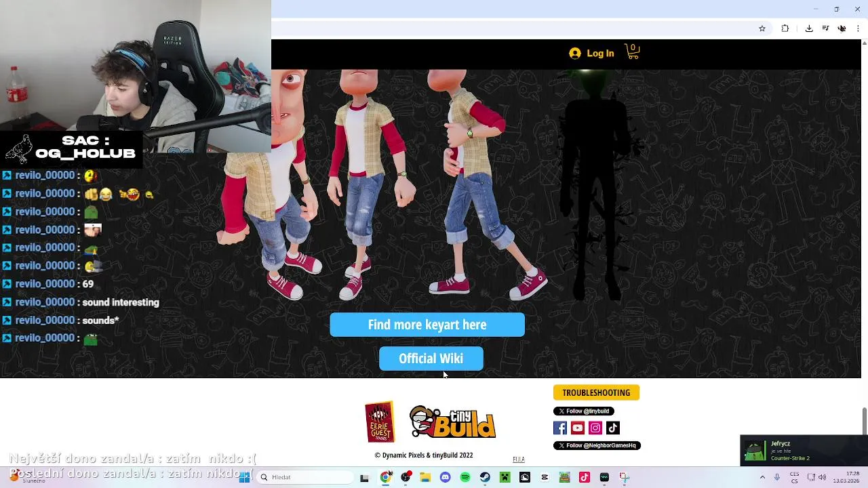Open the EULA link
Screen dimensions: 868x488
coord(519,460)
